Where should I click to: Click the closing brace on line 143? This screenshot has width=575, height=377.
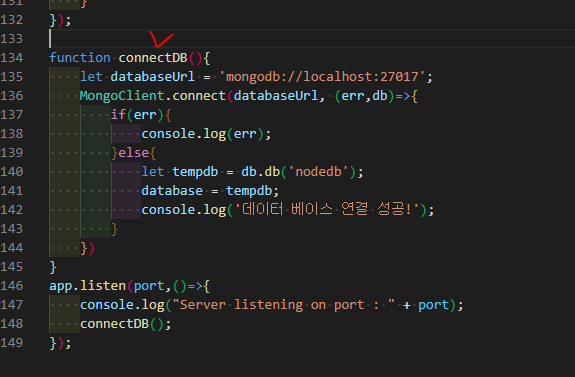tap(114, 229)
